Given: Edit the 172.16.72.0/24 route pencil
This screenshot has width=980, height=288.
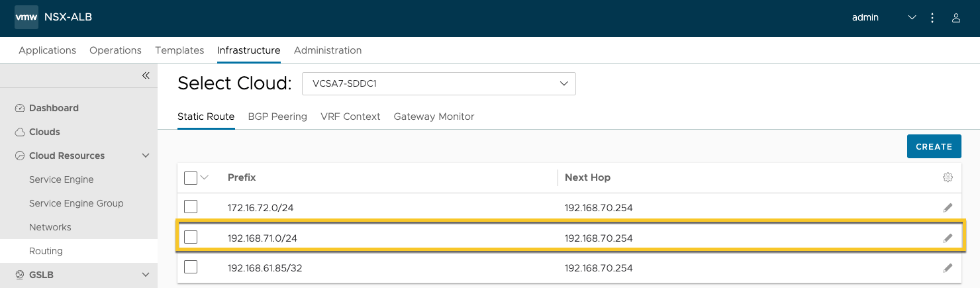Looking at the screenshot, I should pos(948,208).
